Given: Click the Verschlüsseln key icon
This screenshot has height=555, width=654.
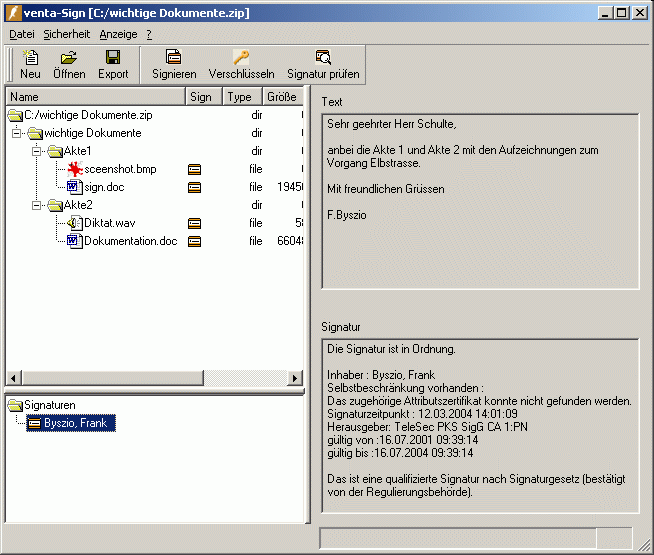Looking at the screenshot, I should click(241, 57).
